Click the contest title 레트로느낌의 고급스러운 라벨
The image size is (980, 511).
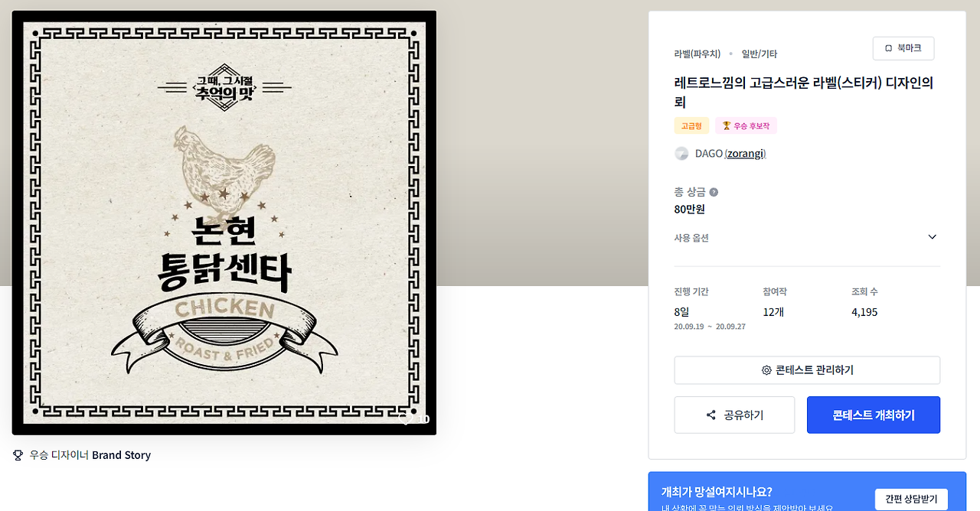804,92
